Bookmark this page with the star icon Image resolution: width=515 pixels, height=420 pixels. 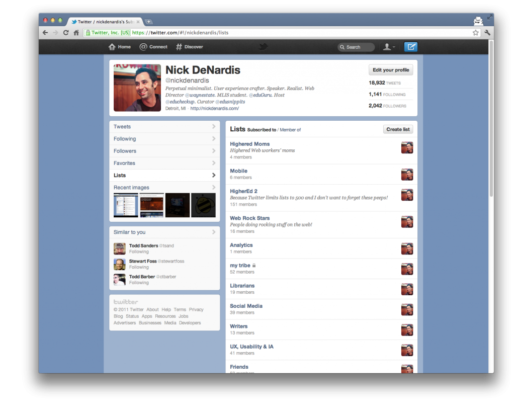(475, 33)
